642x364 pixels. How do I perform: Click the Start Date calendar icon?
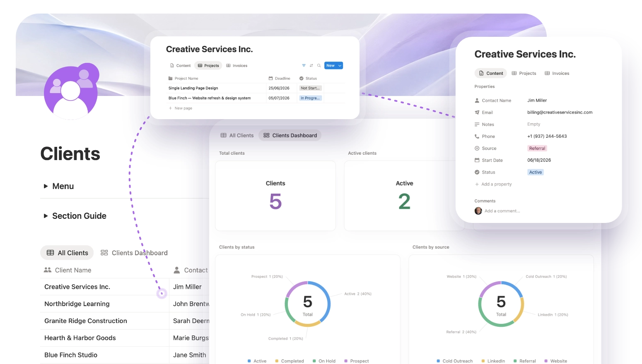[477, 160]
